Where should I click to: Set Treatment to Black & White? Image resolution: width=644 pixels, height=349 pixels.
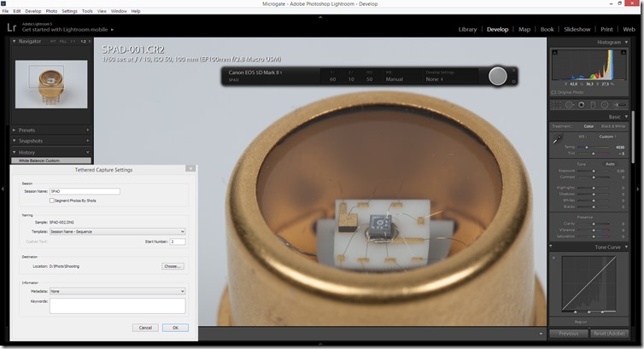click(x=612, y=126)
